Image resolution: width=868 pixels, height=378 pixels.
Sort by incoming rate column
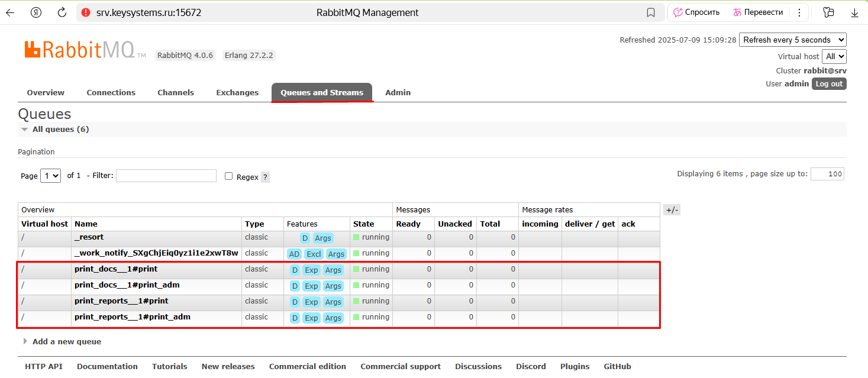540,224
